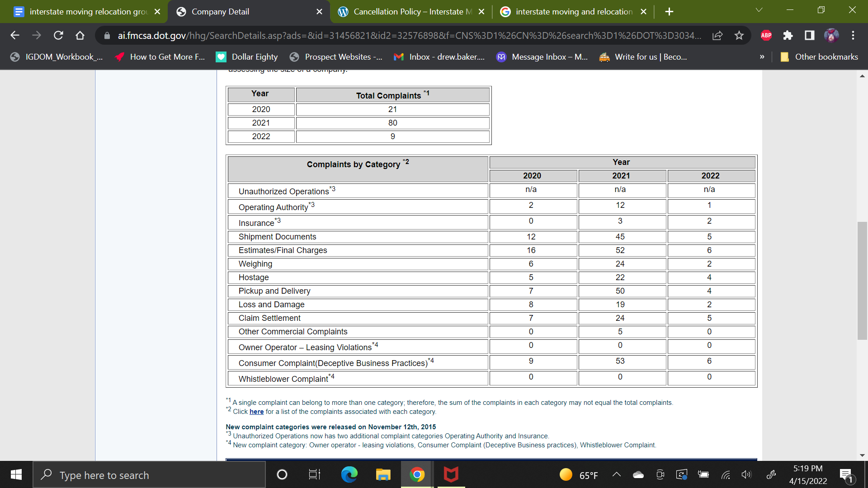Viewport: 868px width, 488px height.
Task: Open the Adblock Plus extension
Action: pyautogui.click(x=766, y=35)
